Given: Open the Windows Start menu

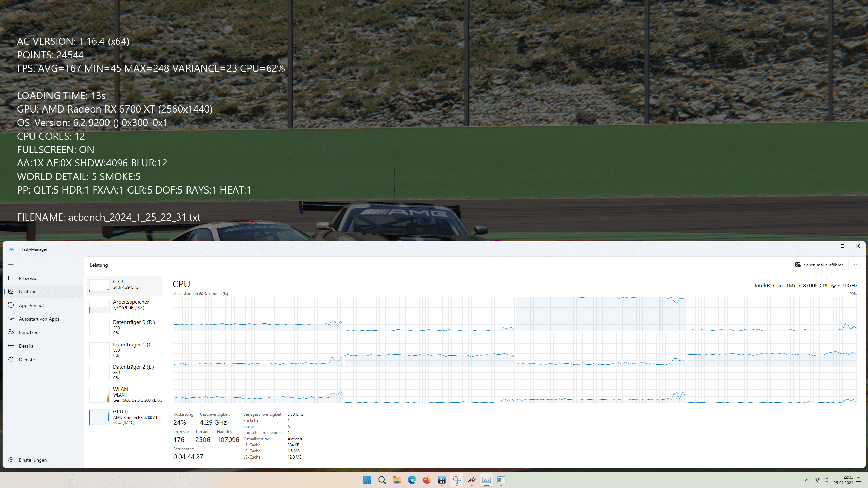Looking at the screenshot, I should click(367, 480).
